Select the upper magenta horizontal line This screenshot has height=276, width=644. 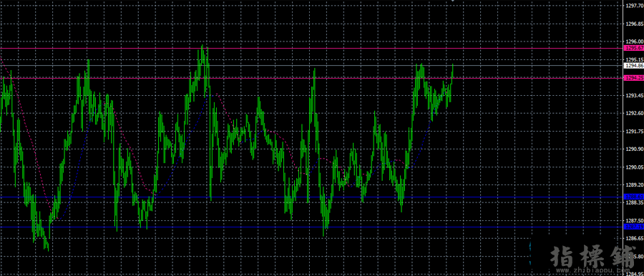312,49
